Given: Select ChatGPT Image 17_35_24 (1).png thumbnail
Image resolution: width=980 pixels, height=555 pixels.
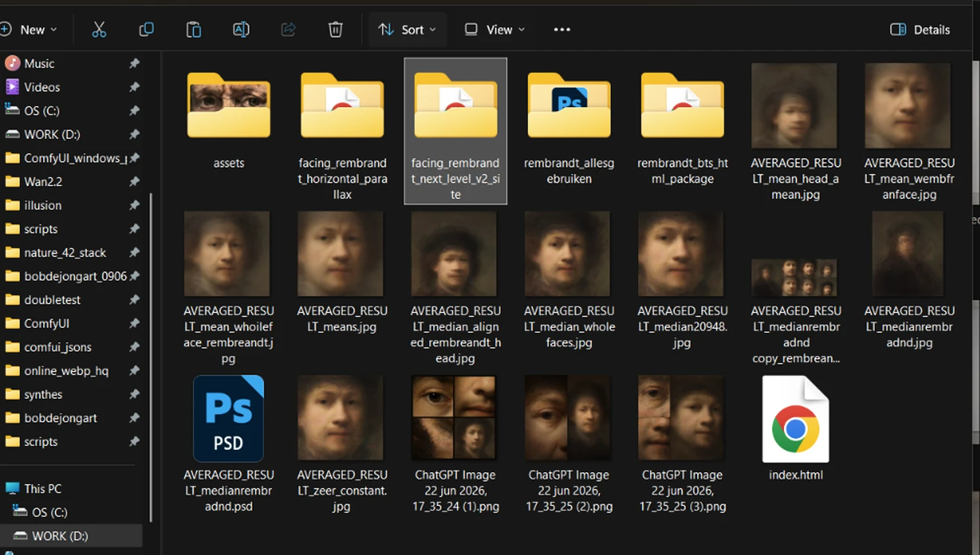Looking at the screenshot, I should coord(453,418).
